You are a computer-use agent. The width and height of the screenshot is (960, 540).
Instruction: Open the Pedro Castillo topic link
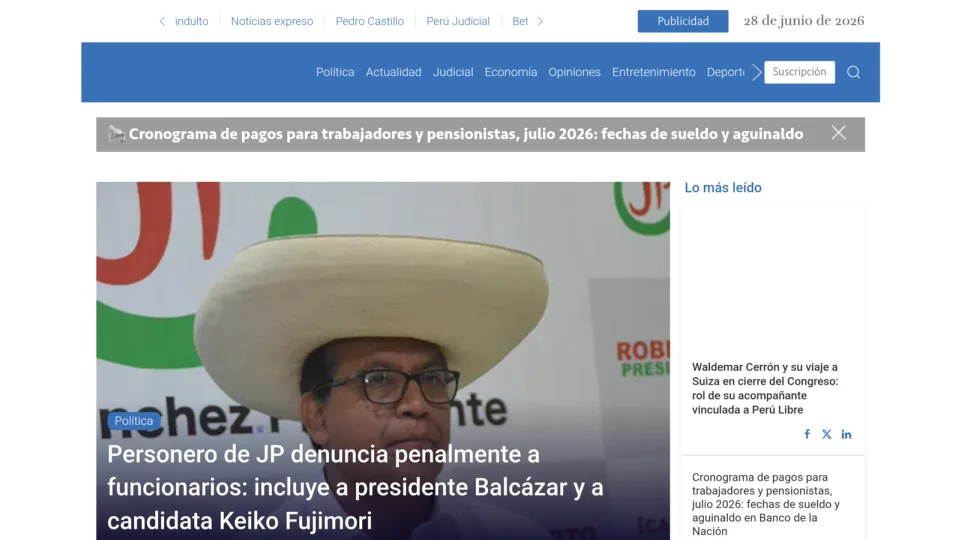coord(370,21)
